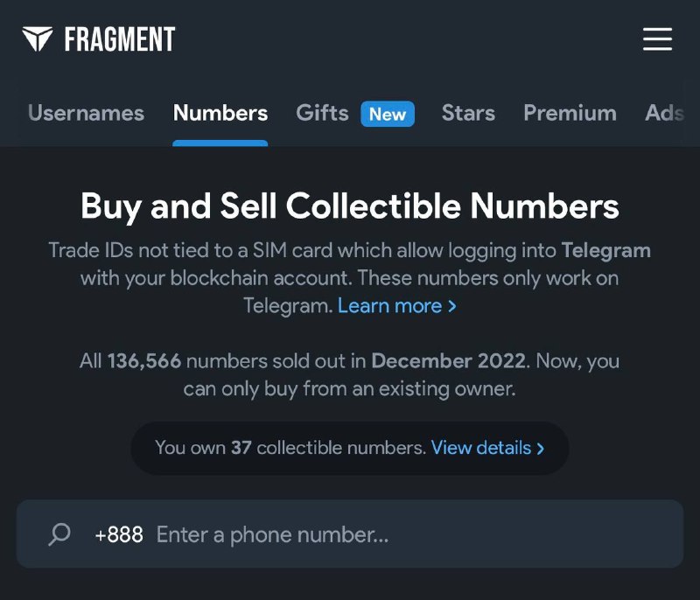Select the Numbers tab
The image size is (700, 600).
tap(220, 113)
